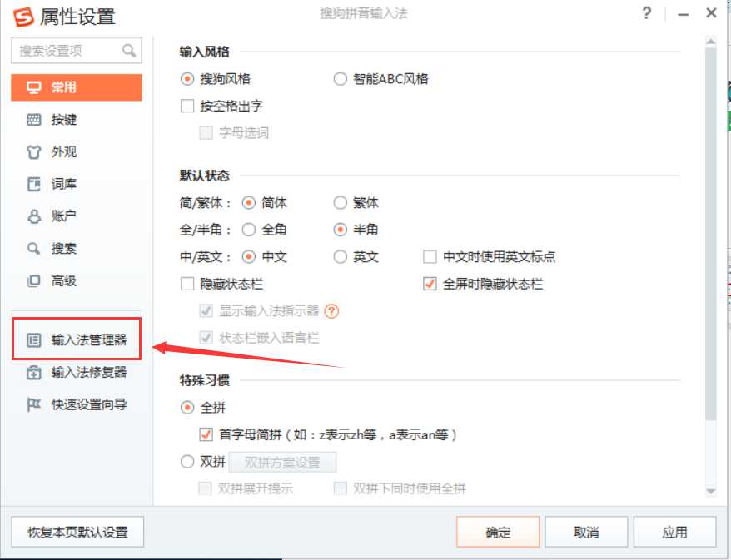Click 取消 button

(x=586, y=532)
